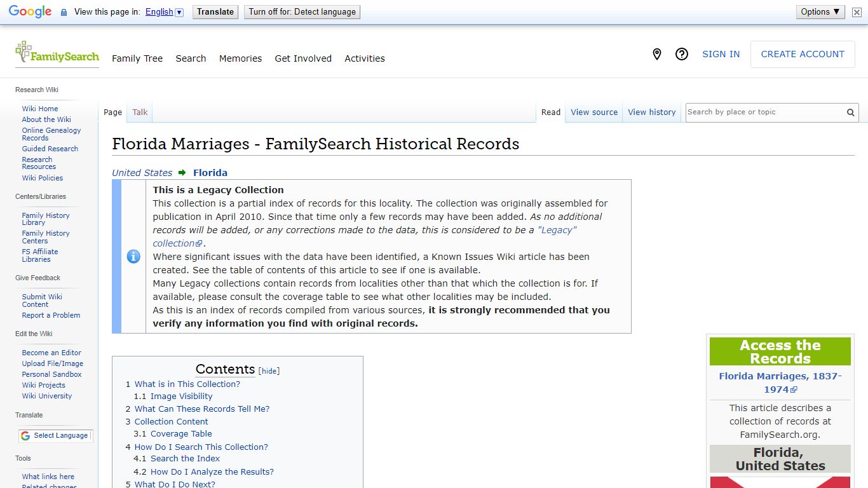This screenshot has height=488, width=868.
Task: Open the Get Involved menu
Action: click(303, 58)
